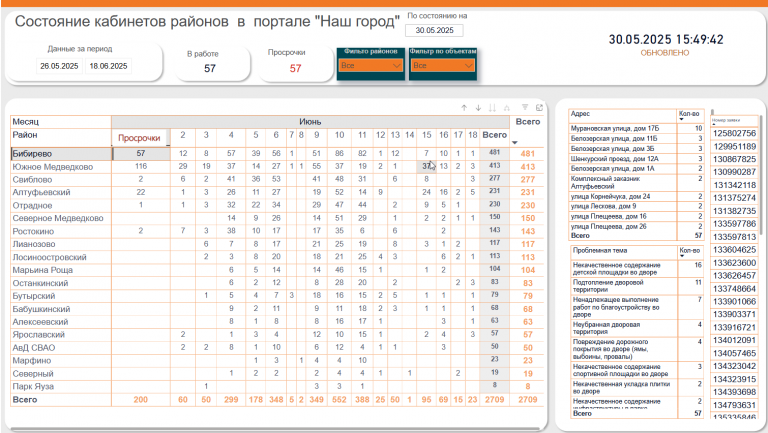Click horizontal scrollbar below the matrix

pos(277,430)
